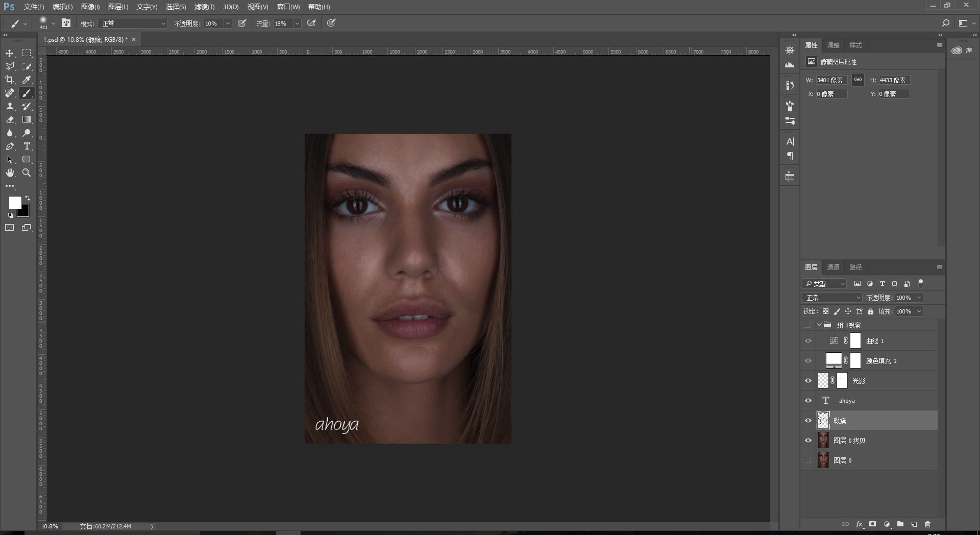Screen dimensions: 980x535
Task: Click the zoom percentage field 10.8%
Action: click(50, 526)
